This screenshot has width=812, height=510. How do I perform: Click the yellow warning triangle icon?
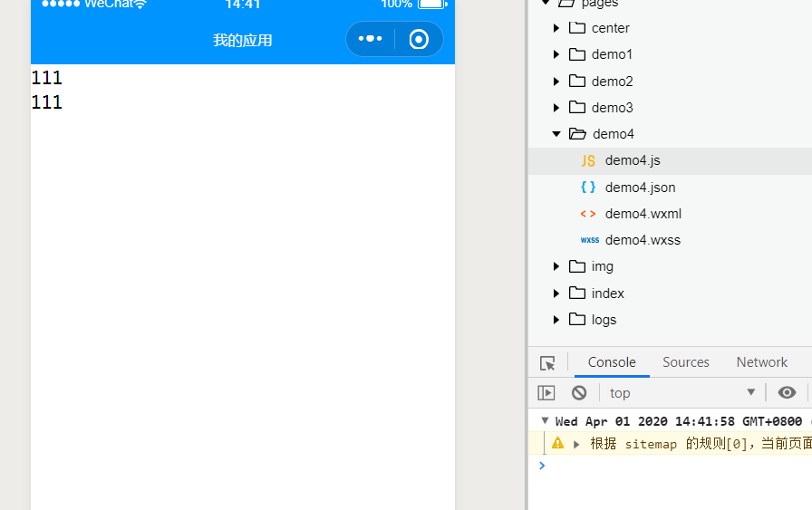tap(557, 443)
